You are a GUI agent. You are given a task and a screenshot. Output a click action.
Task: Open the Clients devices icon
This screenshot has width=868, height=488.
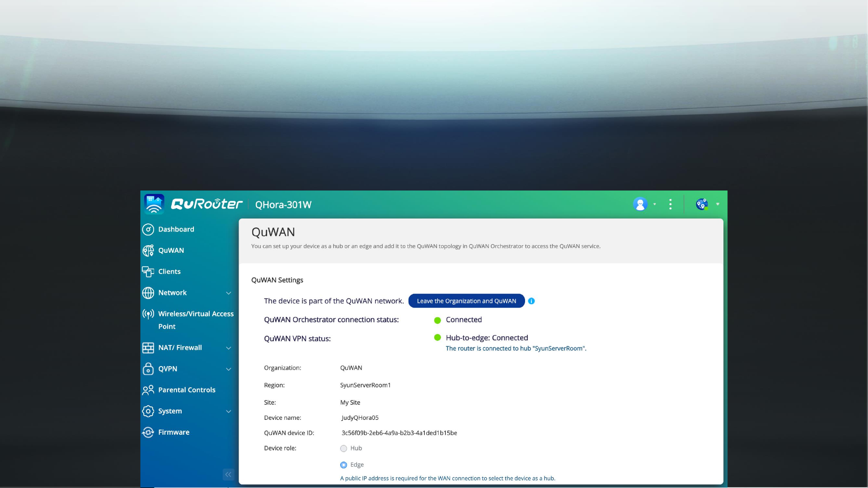[x=148, y=271]
